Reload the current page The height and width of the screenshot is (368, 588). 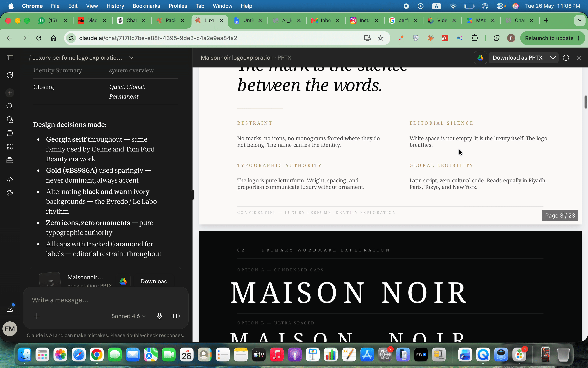pyautogui.click(x=39, y=38)
